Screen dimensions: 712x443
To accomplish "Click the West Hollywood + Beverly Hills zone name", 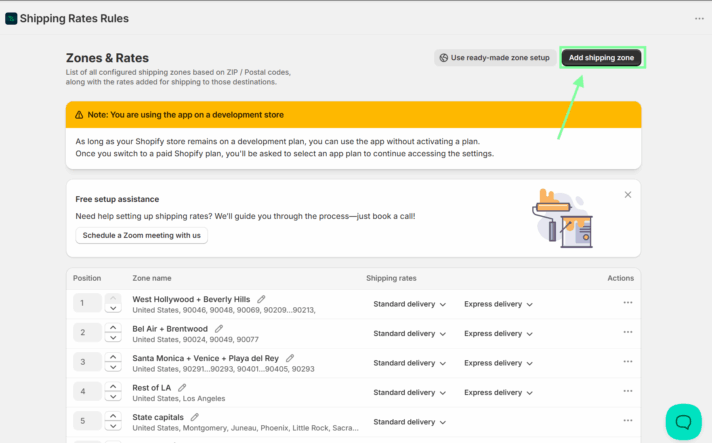I will (x=191, y=299).
